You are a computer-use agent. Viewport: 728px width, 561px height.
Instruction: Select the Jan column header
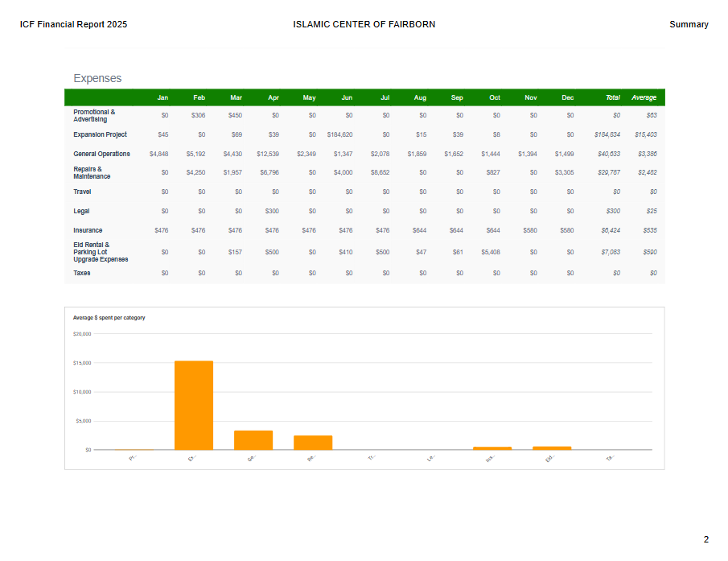(x=162, y=97)
